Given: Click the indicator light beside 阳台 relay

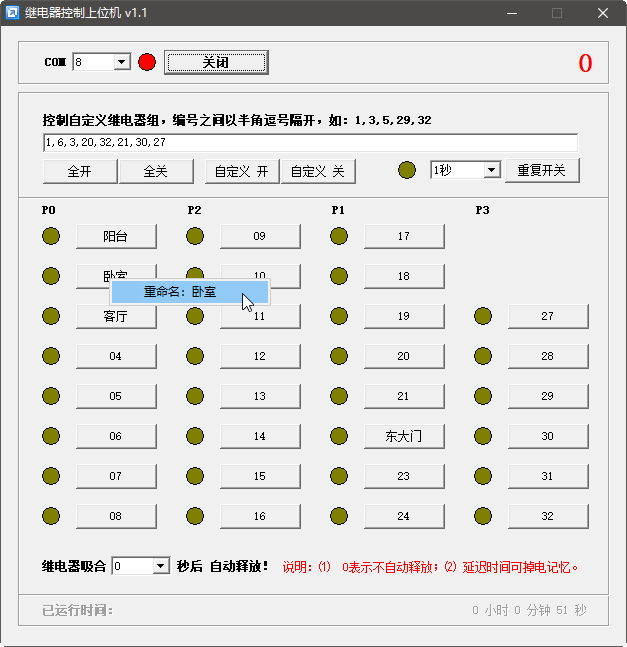Looking at the screenshot, I should point(51,236).
